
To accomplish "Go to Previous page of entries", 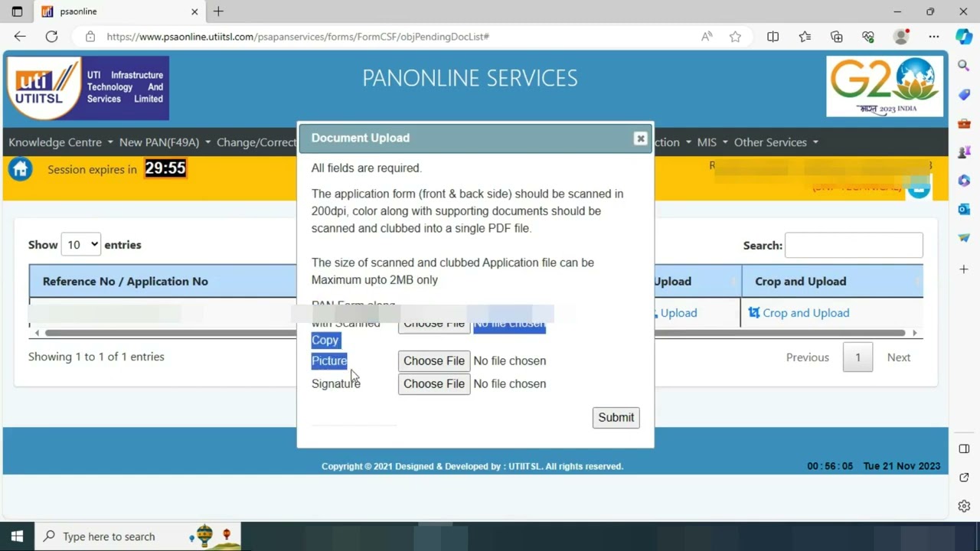I will coord(807,357).
